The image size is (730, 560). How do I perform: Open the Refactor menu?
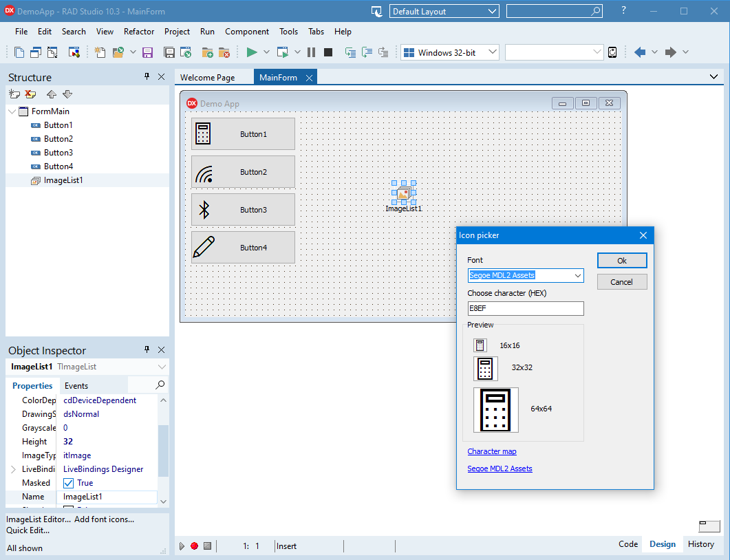click(139, 32)
